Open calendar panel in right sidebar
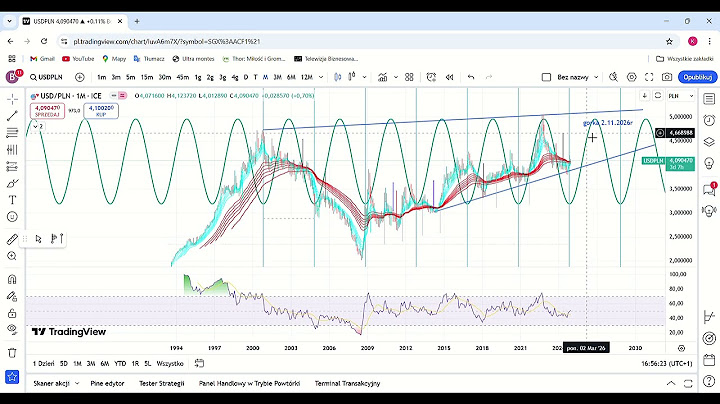 709,359
